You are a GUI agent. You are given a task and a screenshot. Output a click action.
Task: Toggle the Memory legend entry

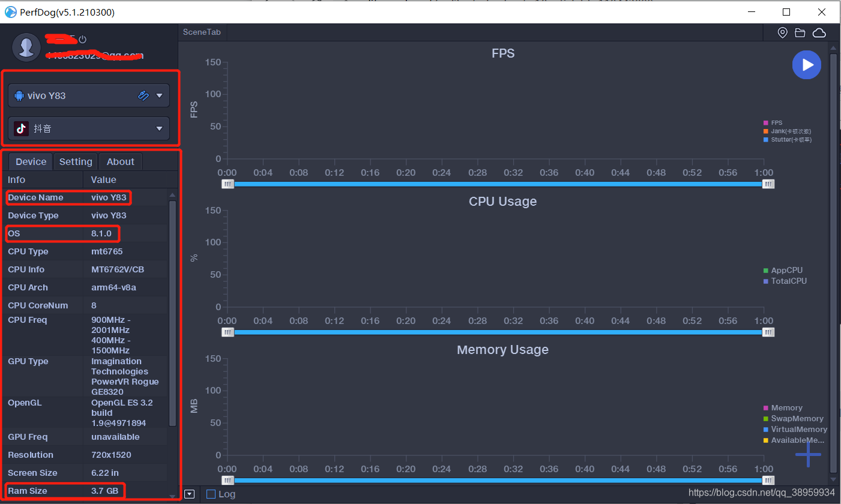click(783, 407)
